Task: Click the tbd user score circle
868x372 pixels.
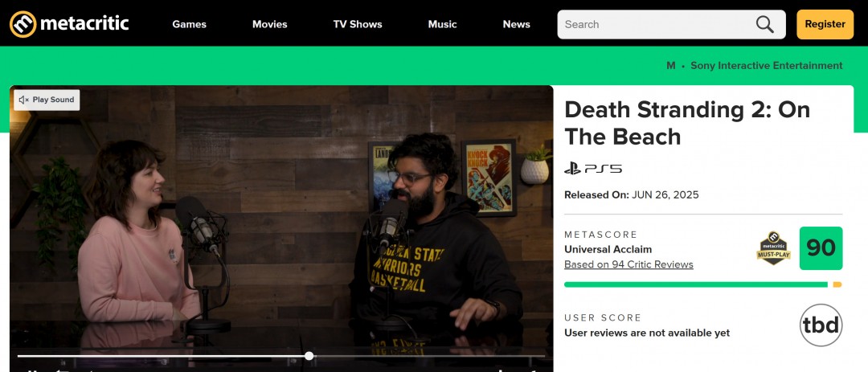Action: click(821, 325)
